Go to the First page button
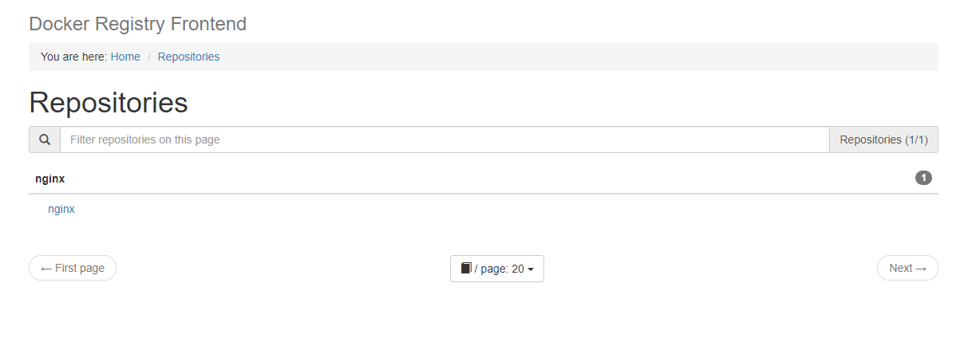This screenshot has height=338, width=980. point(73,268)
